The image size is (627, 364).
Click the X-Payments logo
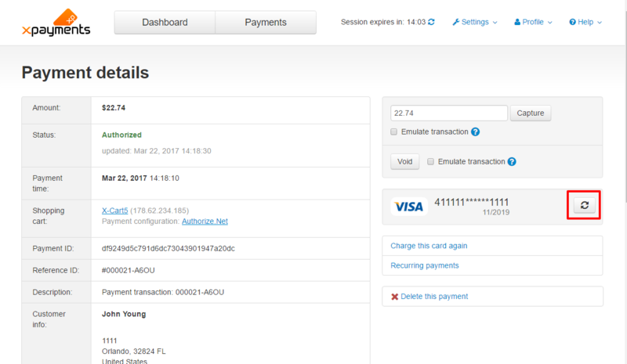[56, 23]
